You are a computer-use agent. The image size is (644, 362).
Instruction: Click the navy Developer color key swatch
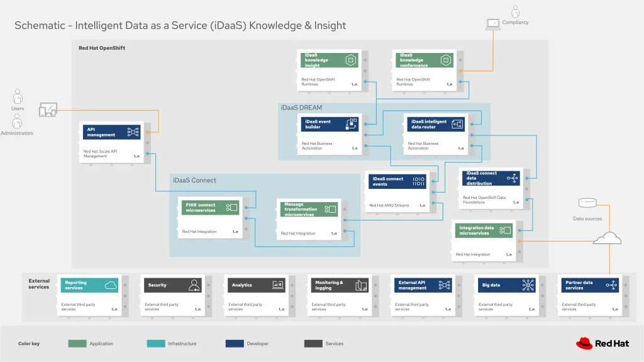point(235,344)
